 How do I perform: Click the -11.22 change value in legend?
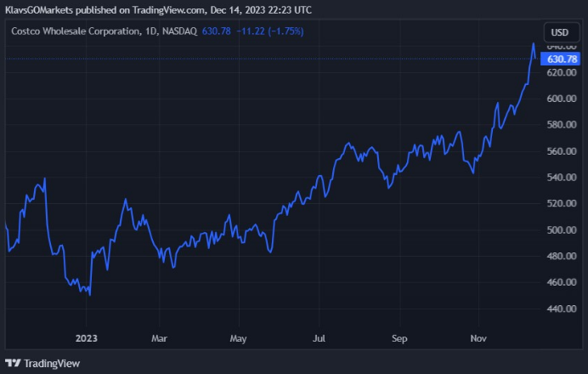pos(251,31)
